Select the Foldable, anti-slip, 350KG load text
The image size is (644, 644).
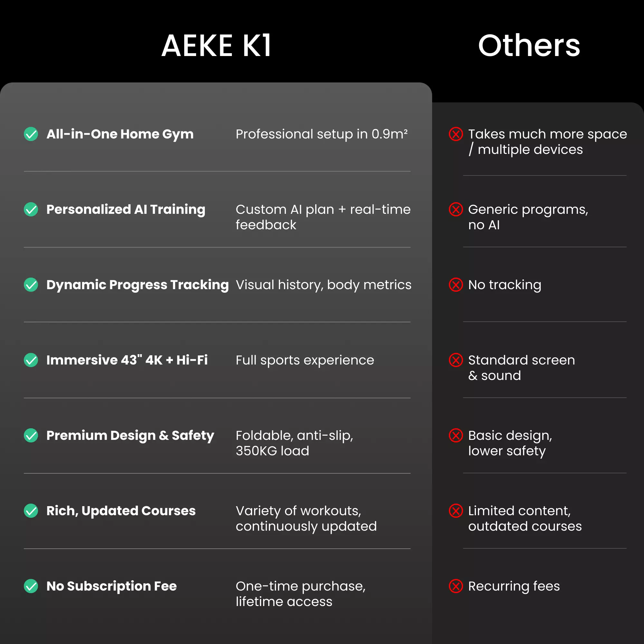(294, 443)
